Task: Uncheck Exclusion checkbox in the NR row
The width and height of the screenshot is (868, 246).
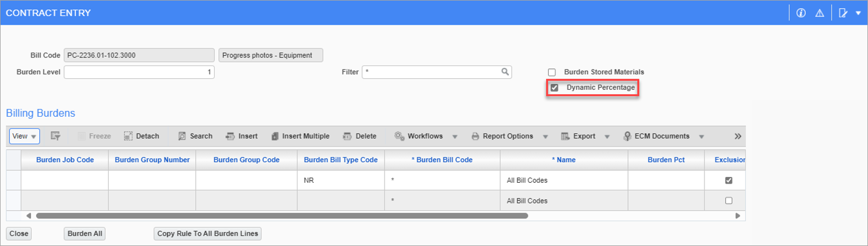Action: [x=729, y=180]
